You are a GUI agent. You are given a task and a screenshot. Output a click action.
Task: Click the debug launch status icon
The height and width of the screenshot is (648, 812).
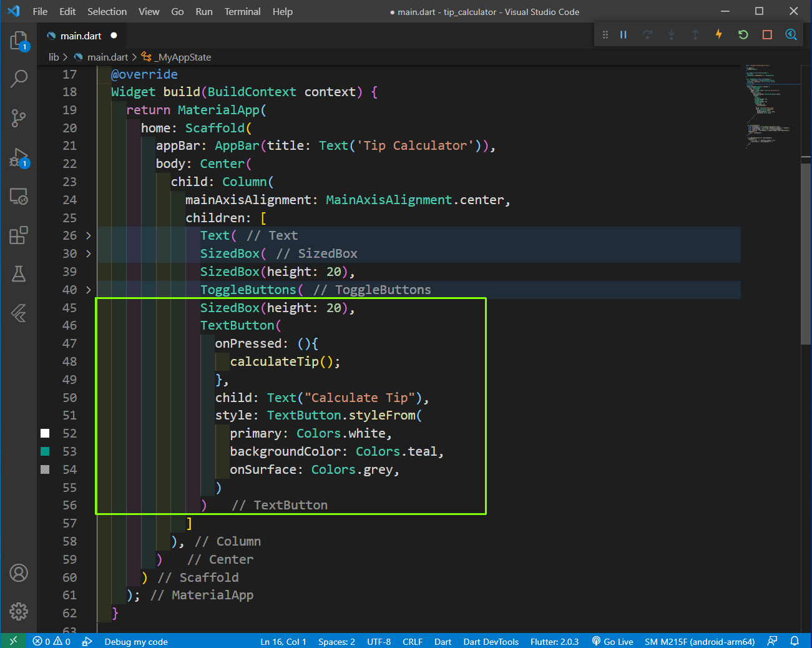[87, 641]
